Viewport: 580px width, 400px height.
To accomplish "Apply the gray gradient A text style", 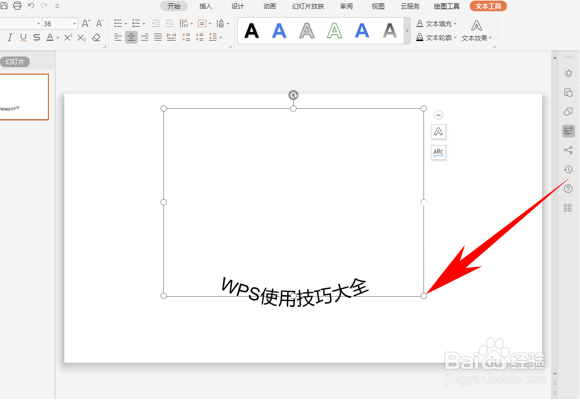I will 390,31.
